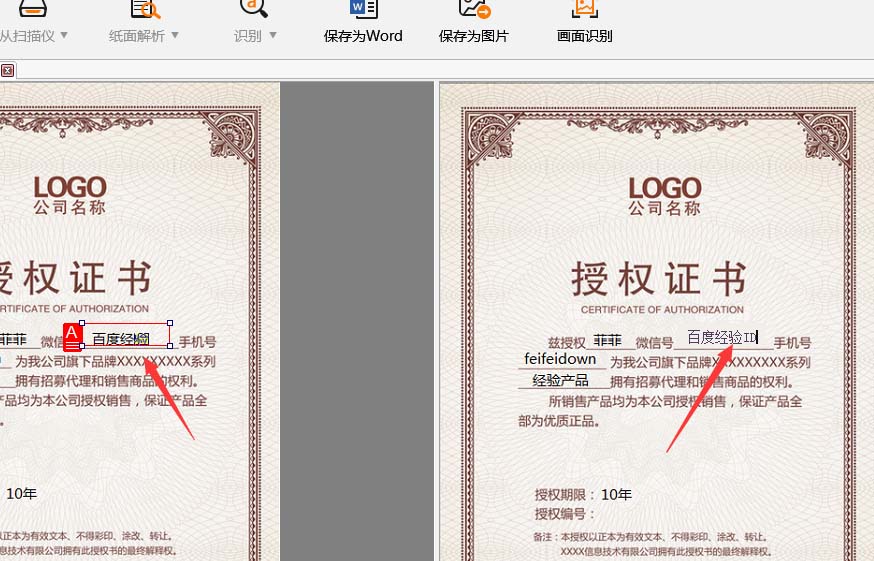874x561 pixels.
Task: Select the 百度经验 text box in left page
Action: (x=126, y=335)
